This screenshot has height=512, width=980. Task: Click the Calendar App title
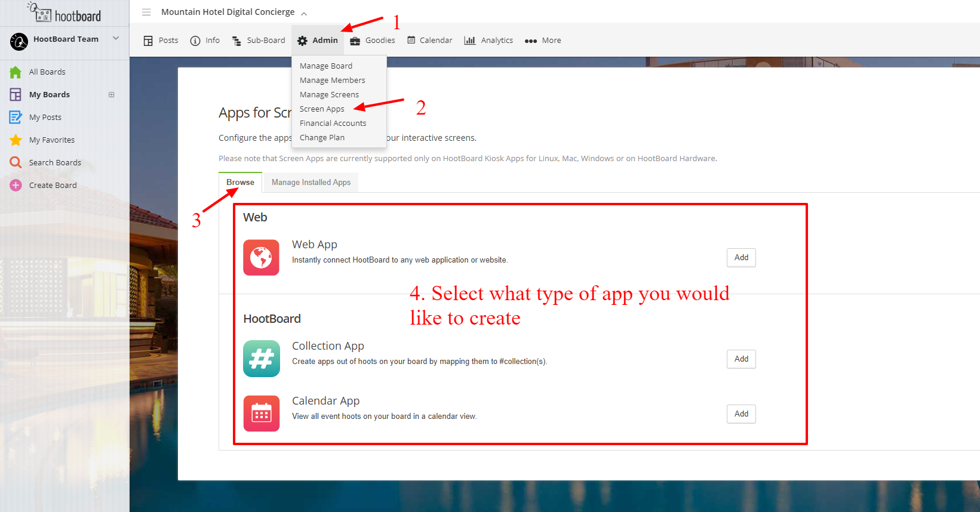[x=325, y=401]
